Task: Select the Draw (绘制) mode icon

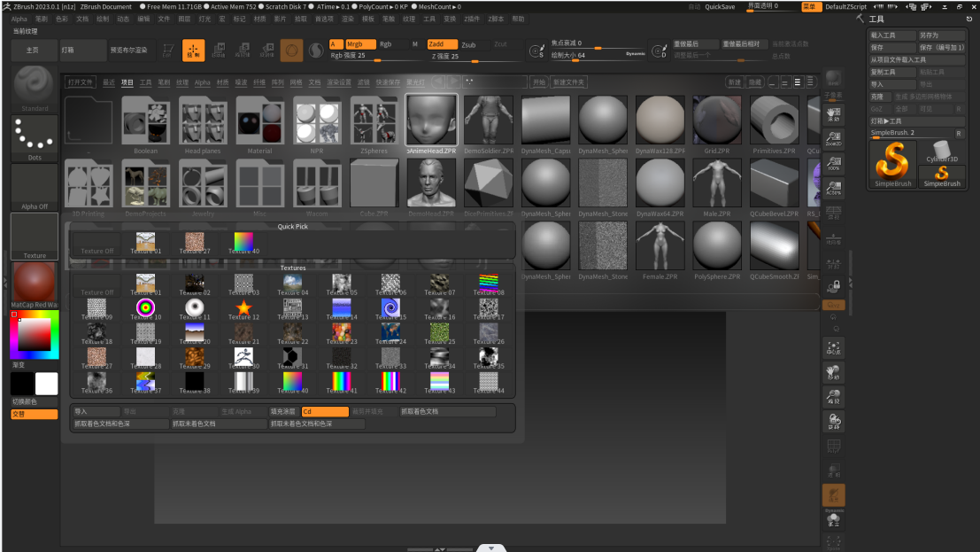Action: pyautogui.click(x=193, y=51)
